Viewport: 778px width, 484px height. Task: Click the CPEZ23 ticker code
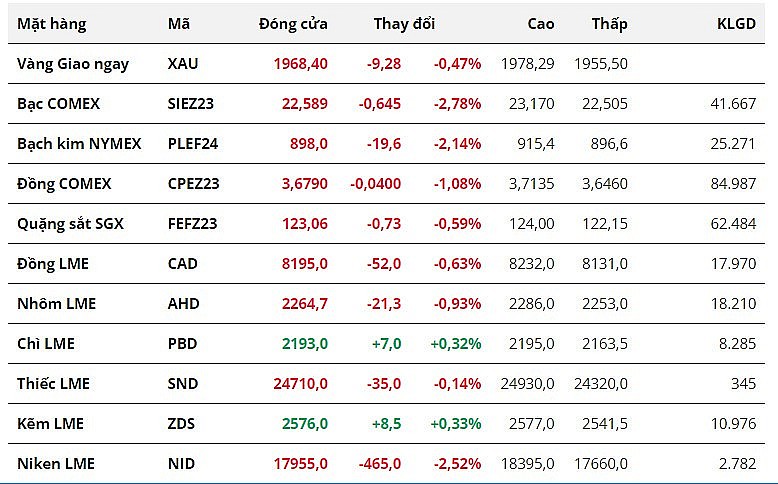click(193, 184)
